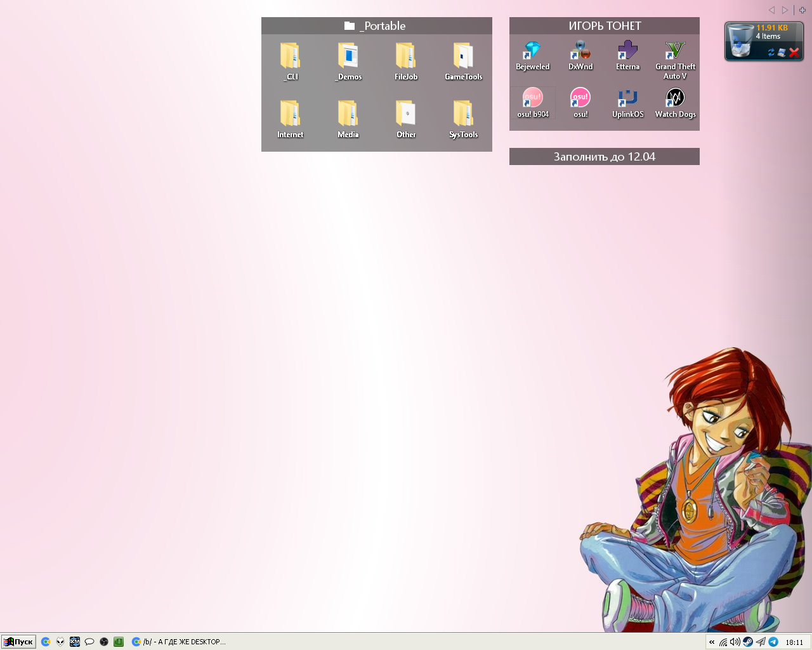This screenshot has width=812, height=650.
Task: Empty recycle bin with red X
Action: (x=794, y=53)
